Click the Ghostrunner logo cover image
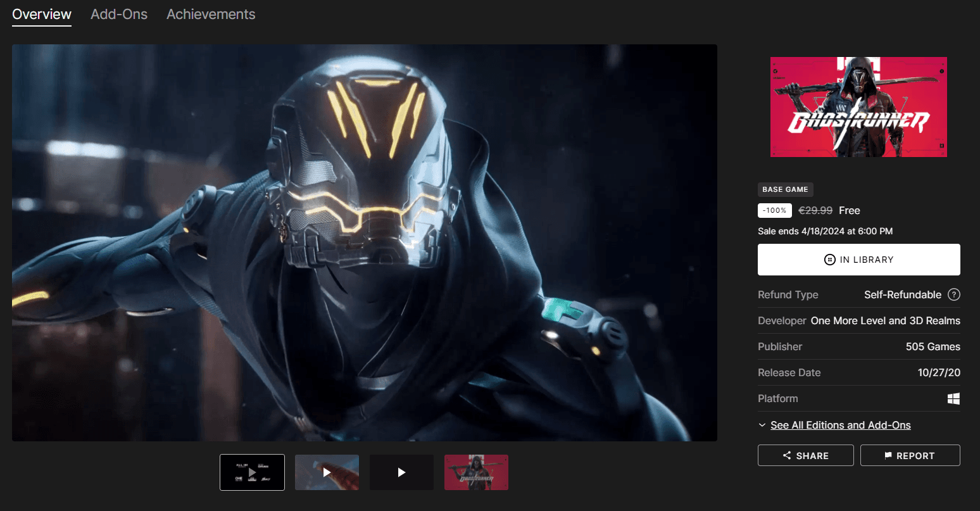 (x=858, y=107)
